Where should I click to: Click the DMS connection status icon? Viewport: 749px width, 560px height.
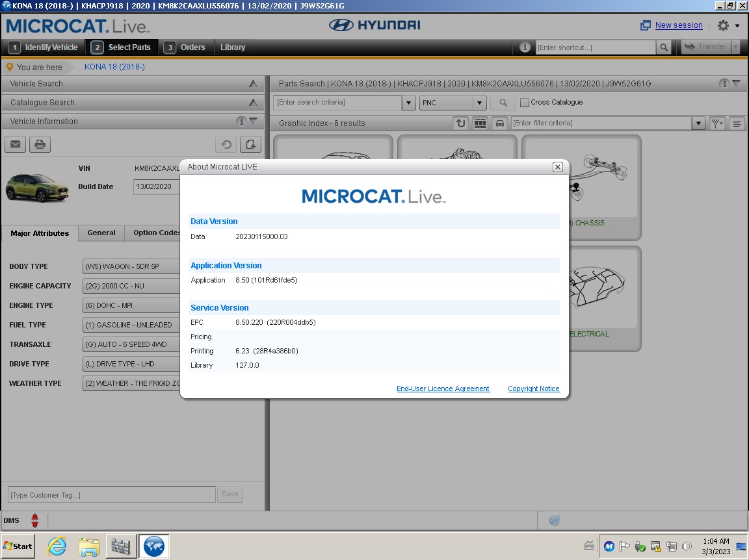35,520
